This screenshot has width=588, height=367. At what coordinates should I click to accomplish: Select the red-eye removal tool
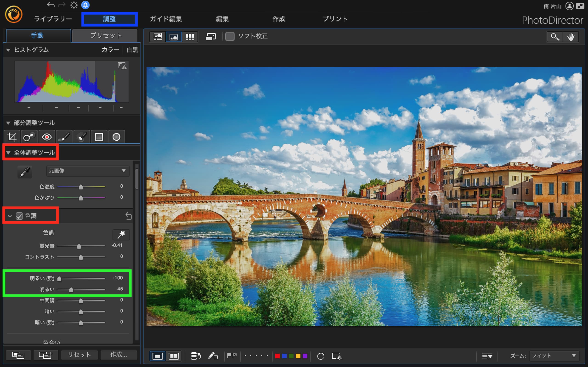pos(47,137)
